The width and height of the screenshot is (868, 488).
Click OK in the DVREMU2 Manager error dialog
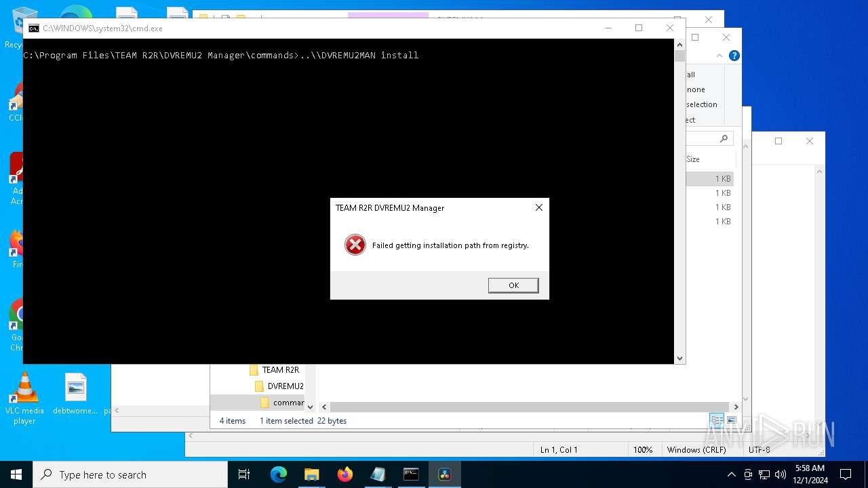[x=513, y=285]
